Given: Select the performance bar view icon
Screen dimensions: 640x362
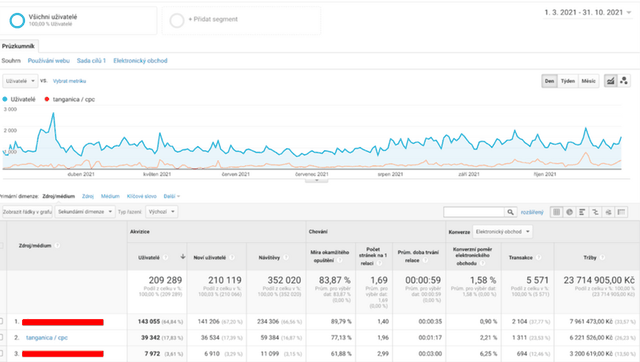Looking at the screenshot, I should [582, 212].
